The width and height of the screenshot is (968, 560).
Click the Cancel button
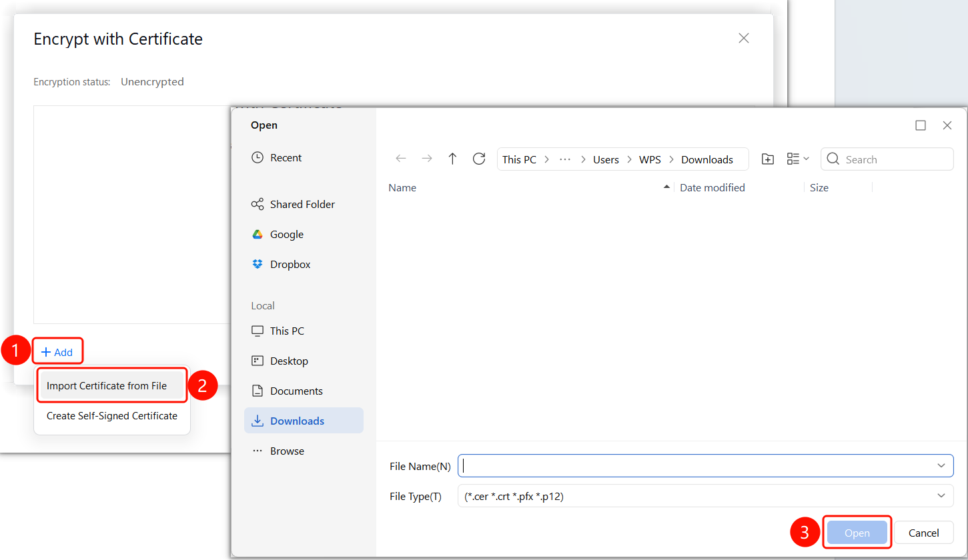[924, 533]
